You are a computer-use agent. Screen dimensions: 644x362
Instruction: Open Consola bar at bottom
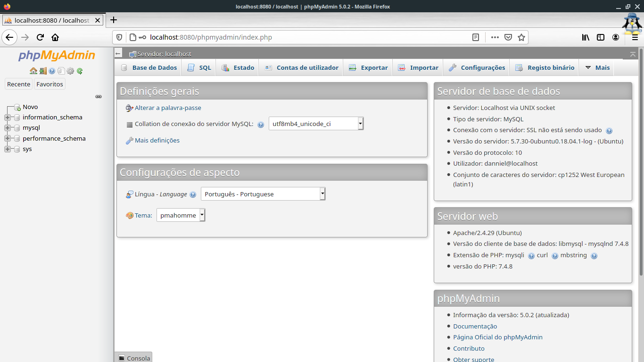(x=133, y=357)
